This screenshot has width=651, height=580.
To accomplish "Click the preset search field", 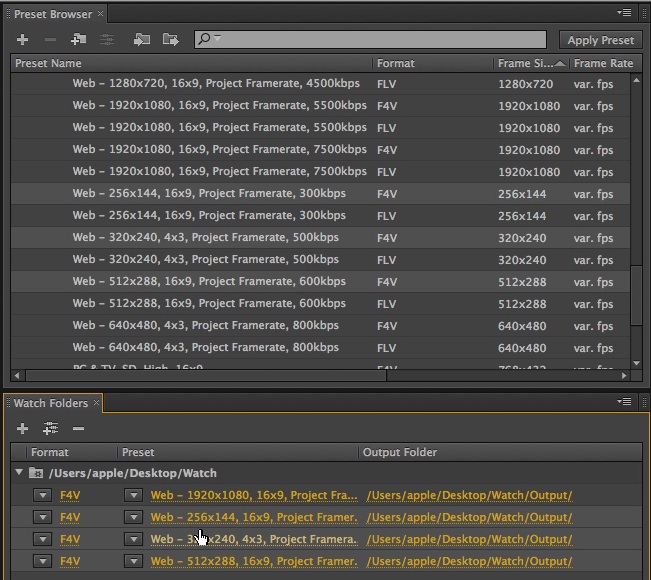I will (x=370, y=39).
